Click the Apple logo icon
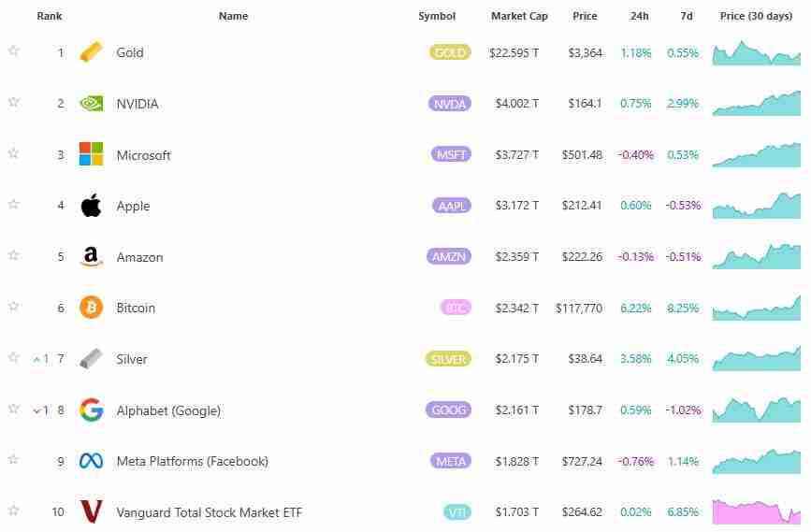The height and width of the screenshot is (532, 811). [x=91, y=206]
